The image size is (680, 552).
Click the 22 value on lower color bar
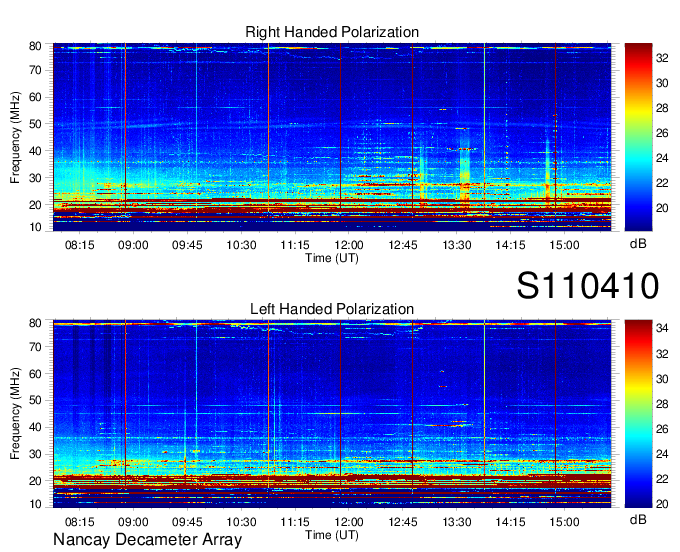coord(662,479)
